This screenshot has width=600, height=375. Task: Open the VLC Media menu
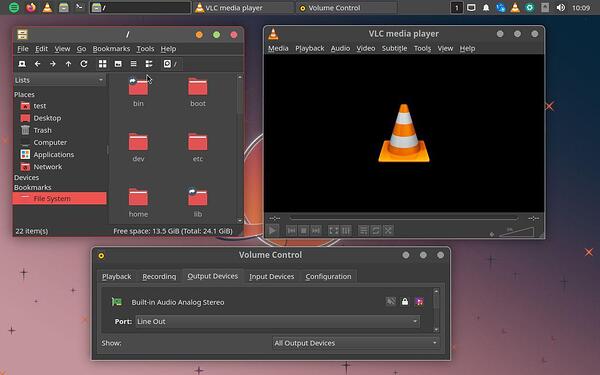(x=278, y=49)
